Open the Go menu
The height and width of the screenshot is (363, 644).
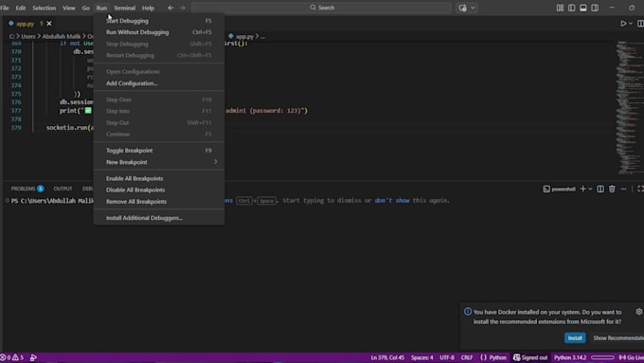pyautogui.click(x=85, y=8)
